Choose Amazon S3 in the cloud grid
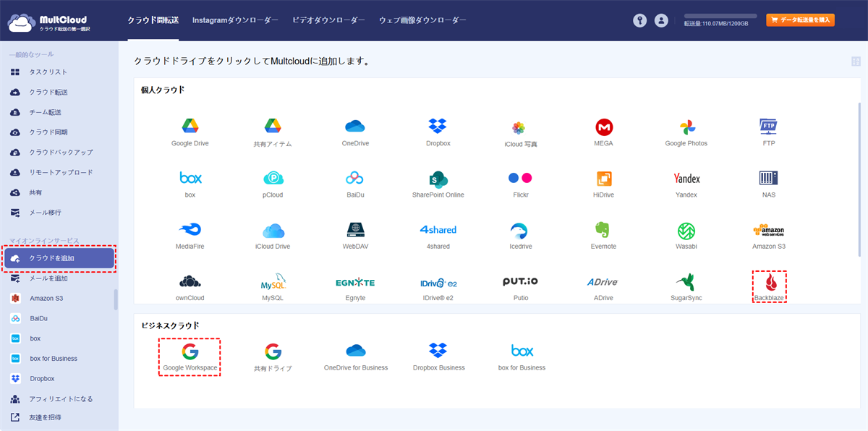The width and height of the screenshot is (868, 431). [768, 231]
